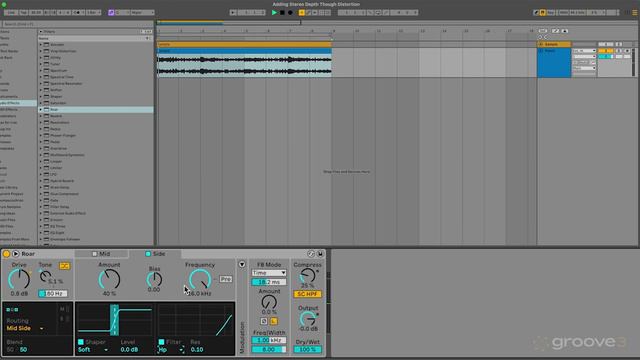
Task: Toggle the yellow automation arm button
Action: [x=302, y=13]
